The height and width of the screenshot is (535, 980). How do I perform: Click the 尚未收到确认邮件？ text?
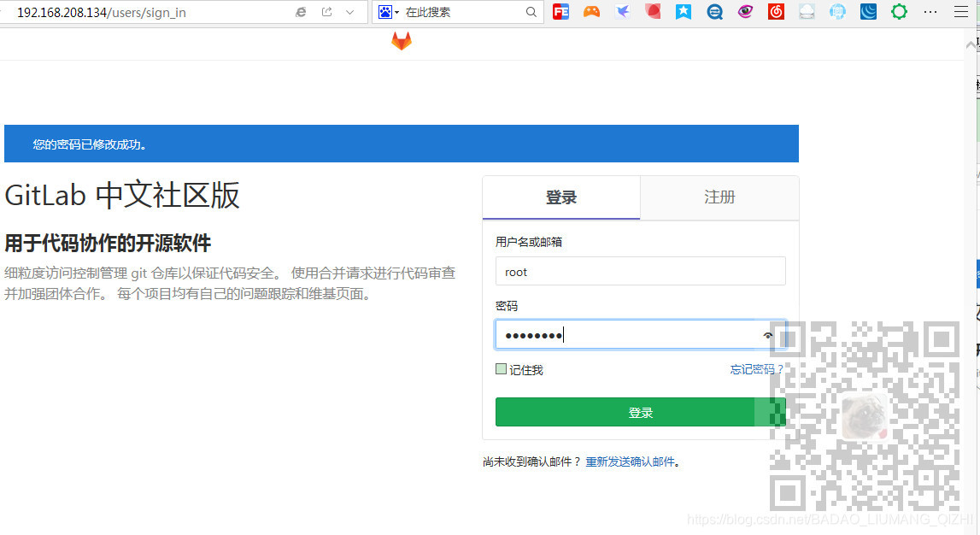tap(532, 462)
